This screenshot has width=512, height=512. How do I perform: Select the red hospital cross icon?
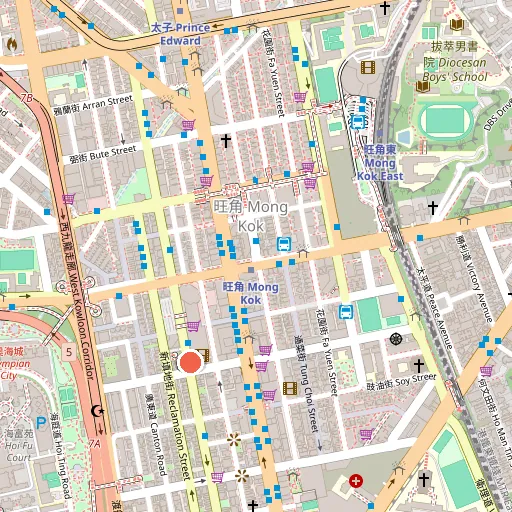point(356,481)
